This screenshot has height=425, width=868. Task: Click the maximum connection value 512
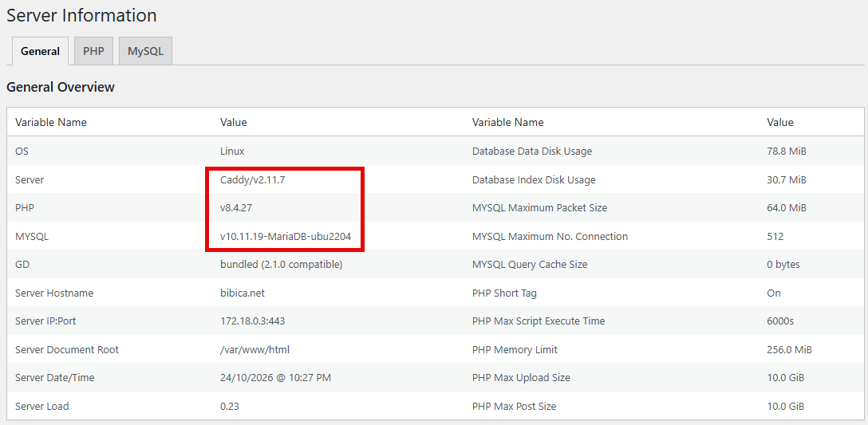point(775,237)
